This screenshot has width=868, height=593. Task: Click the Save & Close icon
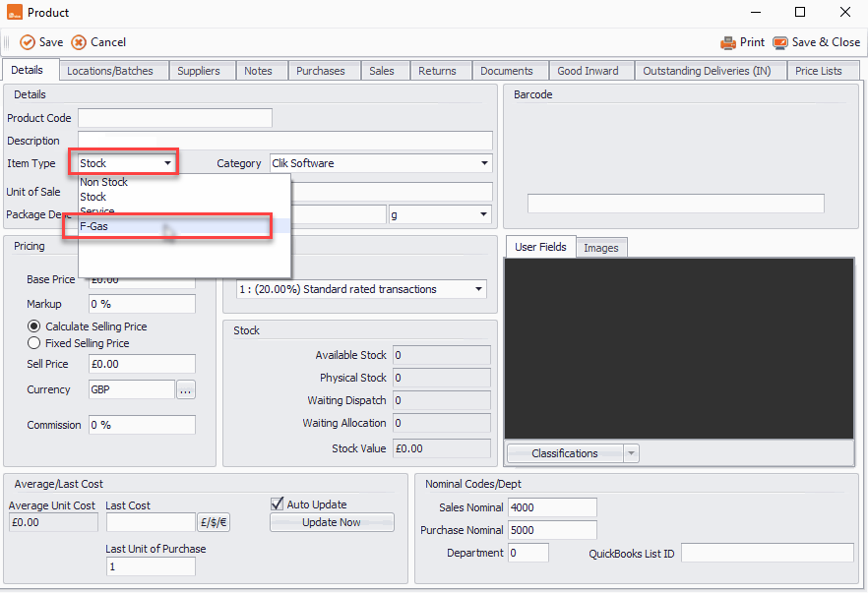780,42
